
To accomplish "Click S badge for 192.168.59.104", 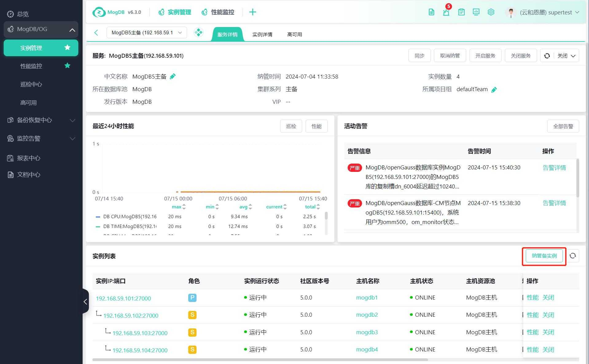I will pos(192,350).
